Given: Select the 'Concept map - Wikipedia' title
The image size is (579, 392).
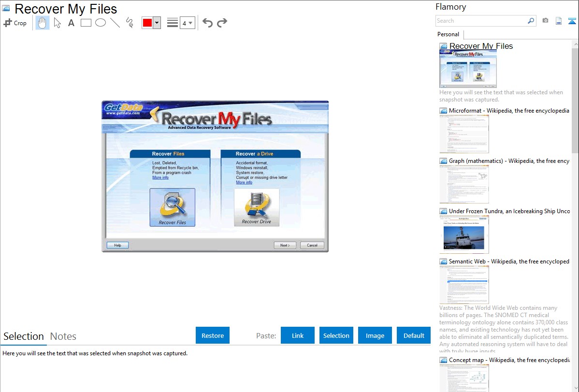Looking at the screenshot, I should pos(509,360).
